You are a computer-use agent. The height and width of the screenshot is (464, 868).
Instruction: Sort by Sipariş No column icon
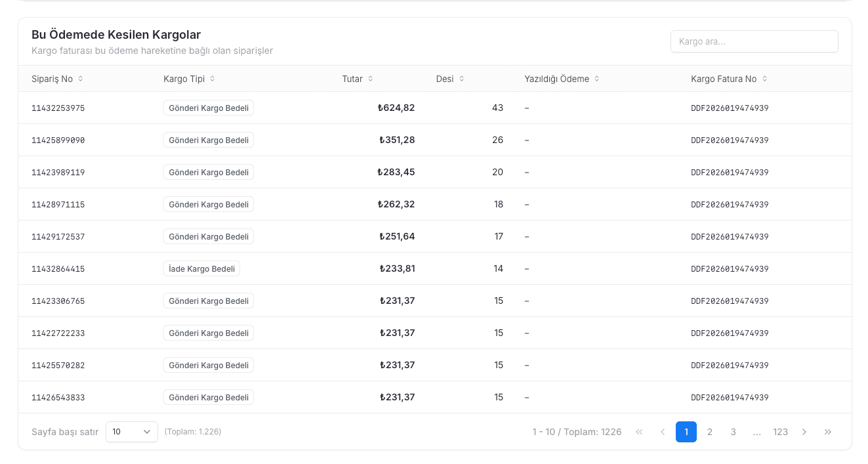click(81, 79)
